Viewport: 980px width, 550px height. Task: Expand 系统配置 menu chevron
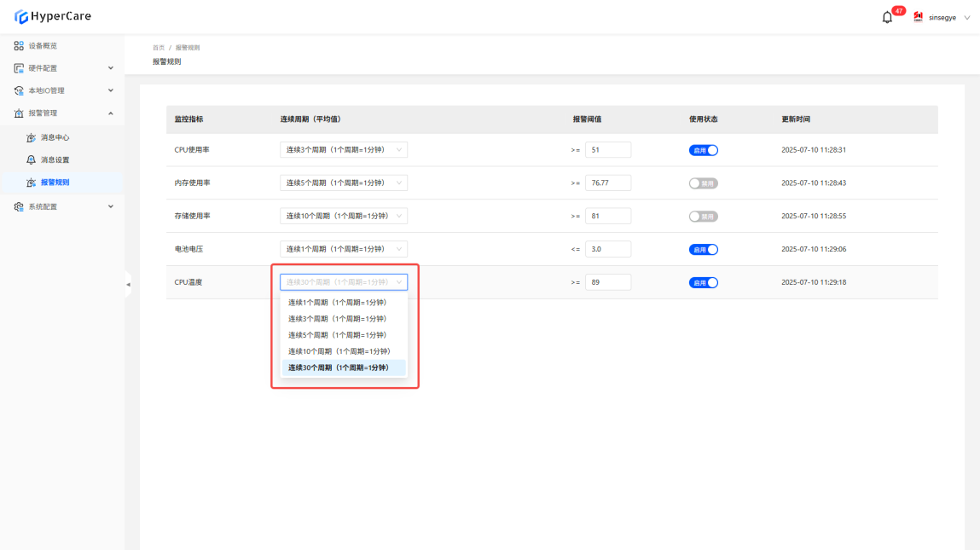[111, 207]
